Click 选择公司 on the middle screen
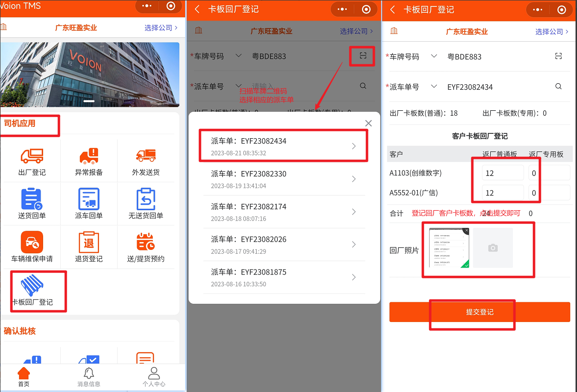The width and height of the screenshot is (577, 392). 356,31
